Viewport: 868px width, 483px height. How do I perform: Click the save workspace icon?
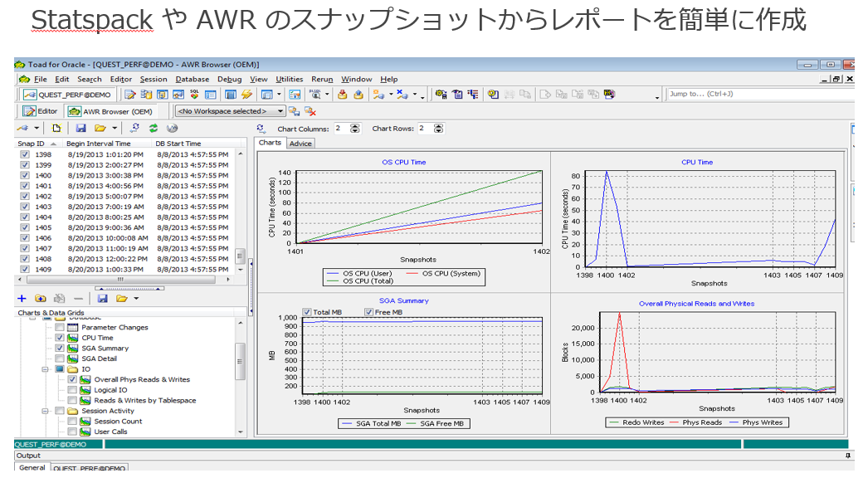[294, 111]
